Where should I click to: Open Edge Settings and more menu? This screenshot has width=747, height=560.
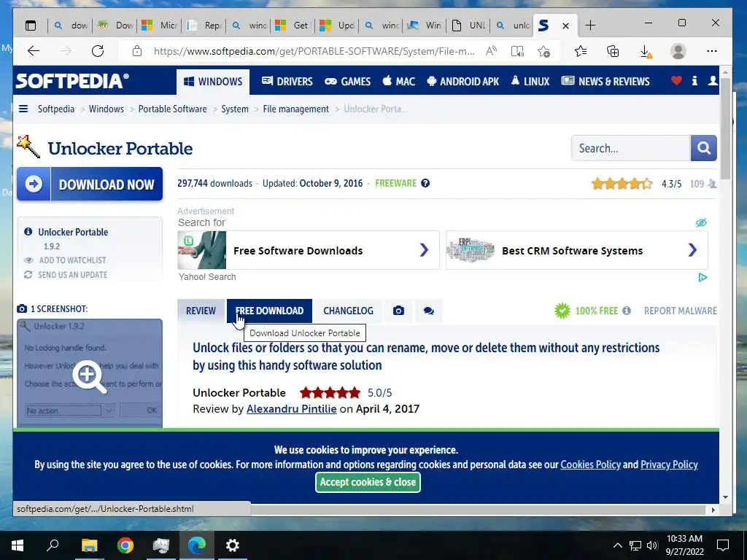[x=712, y=51]
